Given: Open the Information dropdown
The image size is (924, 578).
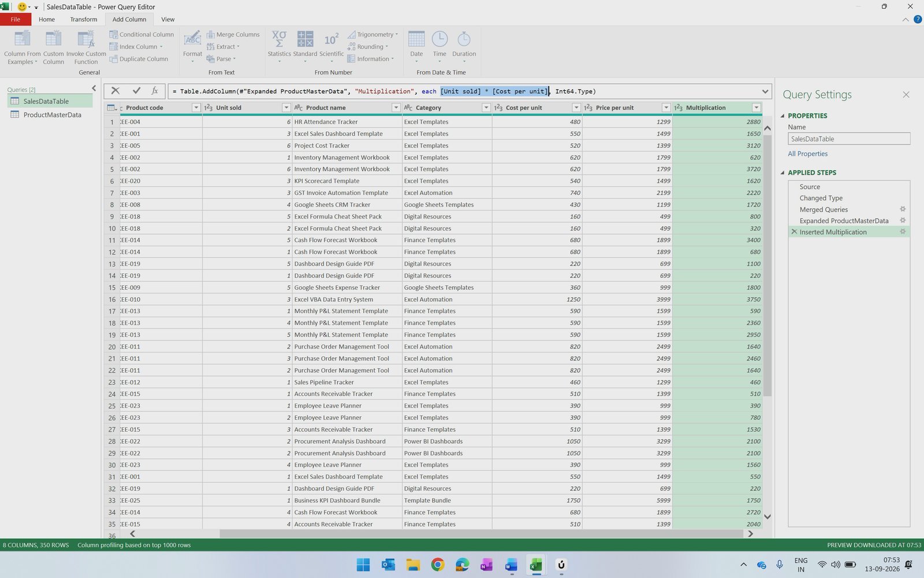Looking at the screenshot, I should (x=371, y=59).
